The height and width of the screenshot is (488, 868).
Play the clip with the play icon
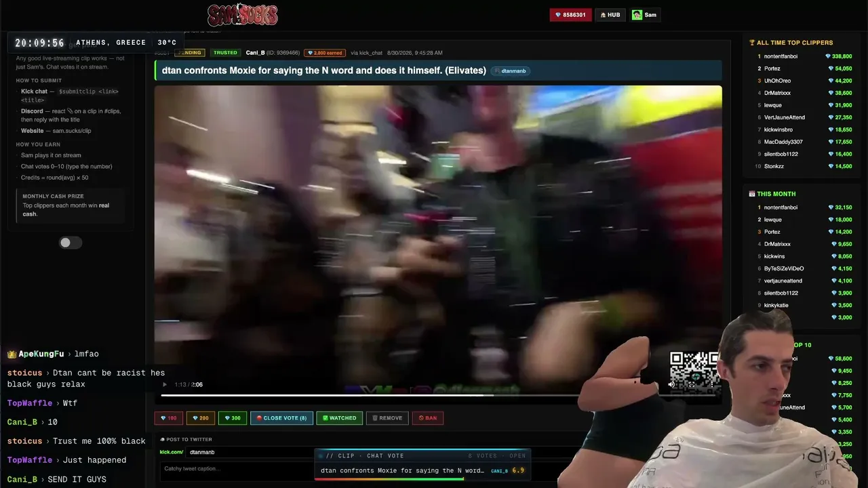pyautogui.click(x=164, y=384)
